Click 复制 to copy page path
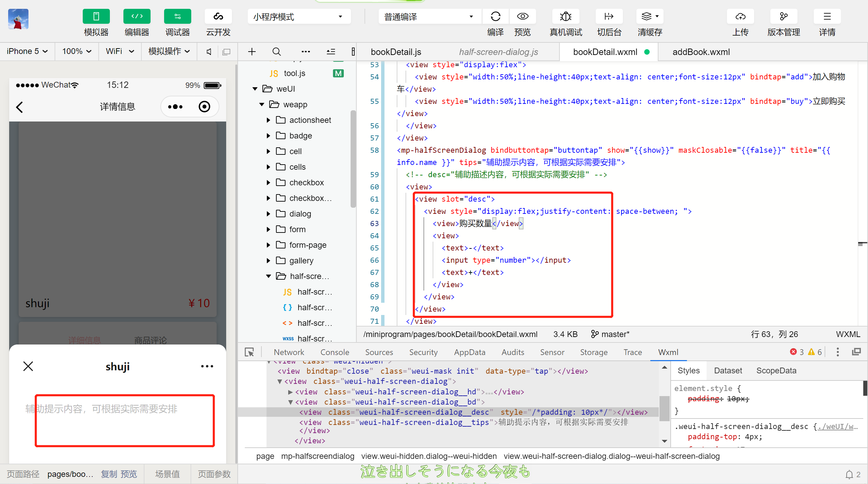 coord(109,474)
